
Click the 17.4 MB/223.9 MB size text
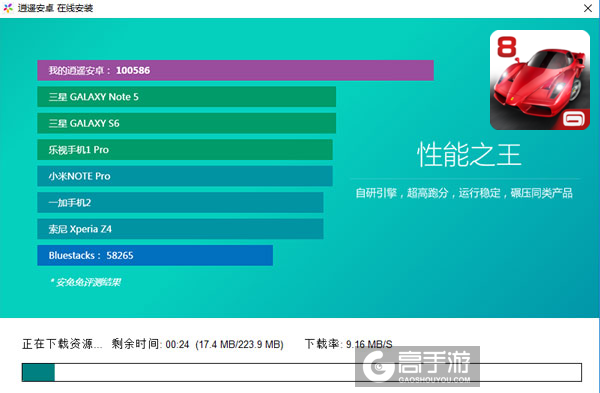pyautogui.click(x=240, y=344)
